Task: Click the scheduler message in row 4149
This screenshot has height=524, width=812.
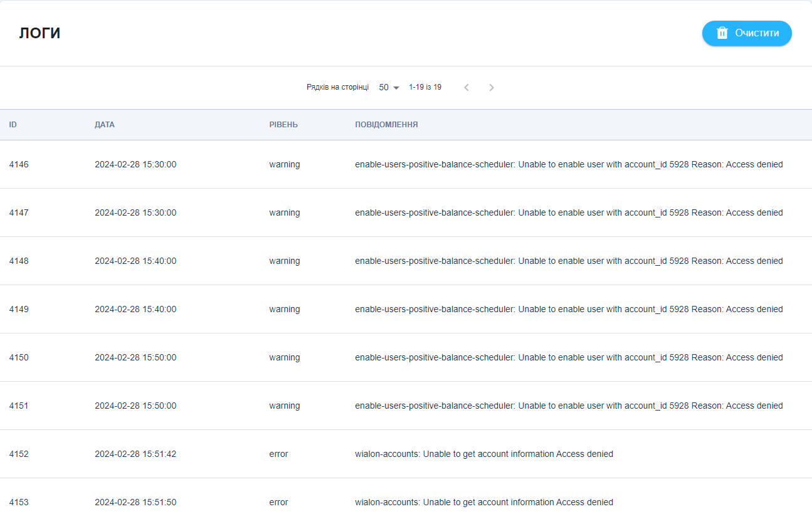Action: click(x=569, y=309)
